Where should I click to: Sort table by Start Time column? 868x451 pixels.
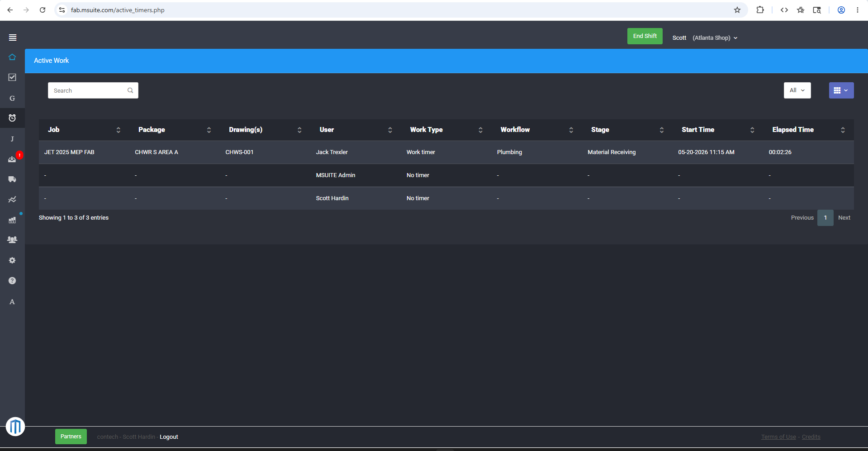(717, 130)
